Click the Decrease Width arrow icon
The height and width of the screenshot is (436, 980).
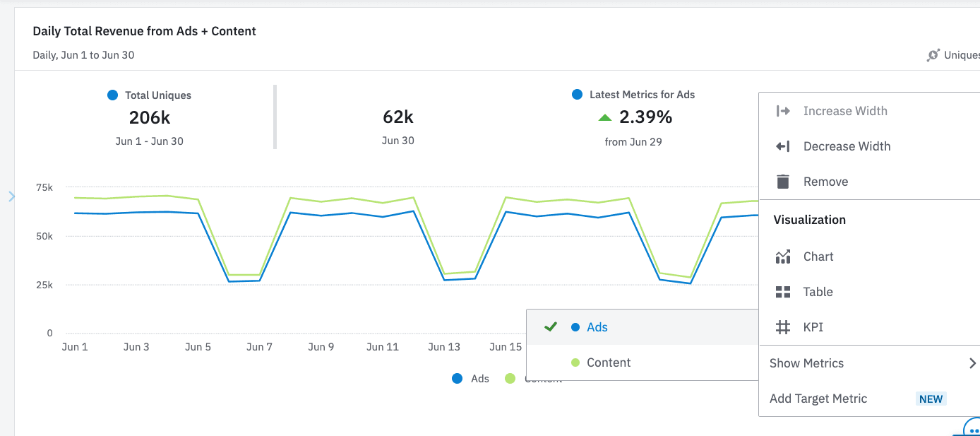click(x=782, y=146)
